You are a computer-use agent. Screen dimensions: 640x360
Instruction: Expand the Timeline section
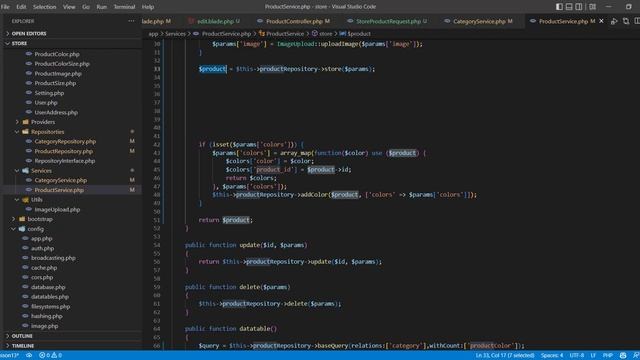pos(23,346)
